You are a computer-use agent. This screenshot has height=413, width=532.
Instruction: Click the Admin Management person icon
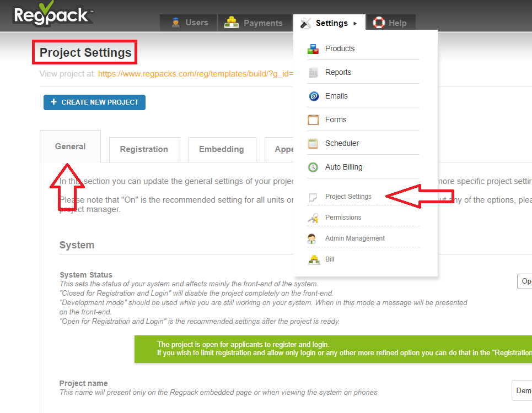point(313,239)
